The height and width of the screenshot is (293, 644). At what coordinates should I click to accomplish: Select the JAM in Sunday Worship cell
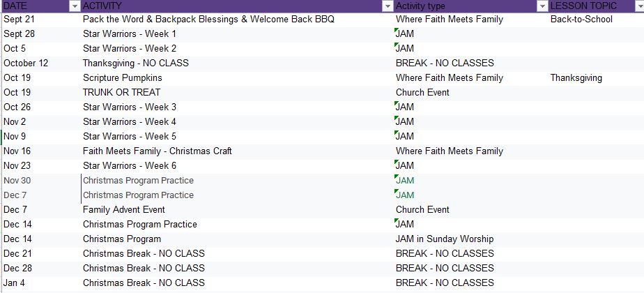pyautogui.click(x=444, y=239)
